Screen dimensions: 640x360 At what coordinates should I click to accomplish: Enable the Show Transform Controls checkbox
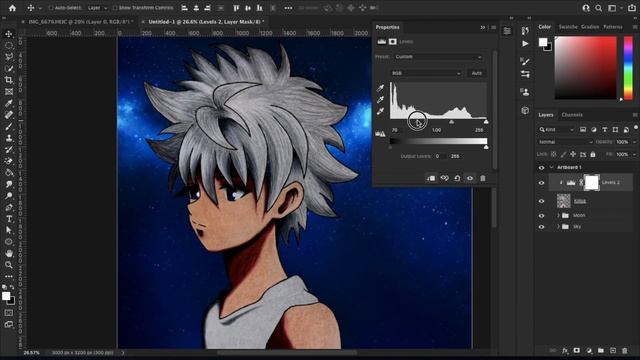(x=115, y=8)
